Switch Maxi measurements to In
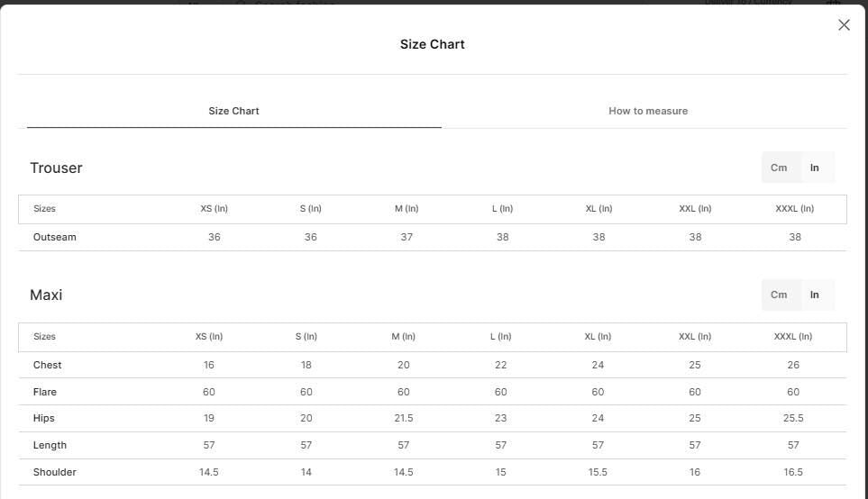The height and width of the screenshot is (499, 868). pos(814,295)
